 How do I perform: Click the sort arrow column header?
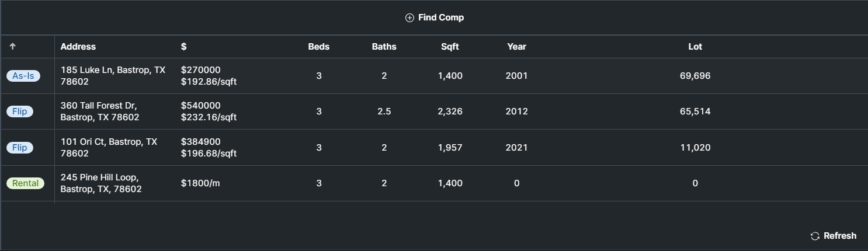click(x=13, y=47)
